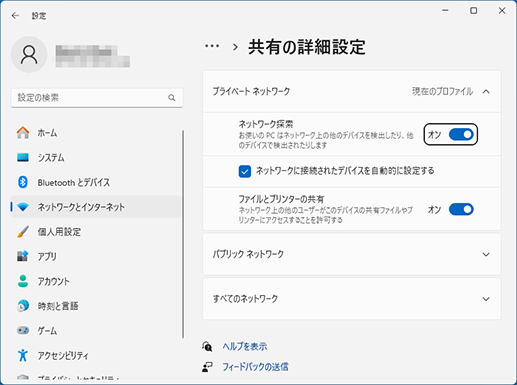This screenshot has width=517, height=385.
Task: Turn off ファイルとプリンターの共有 toggle
Action: coord(461,209)
